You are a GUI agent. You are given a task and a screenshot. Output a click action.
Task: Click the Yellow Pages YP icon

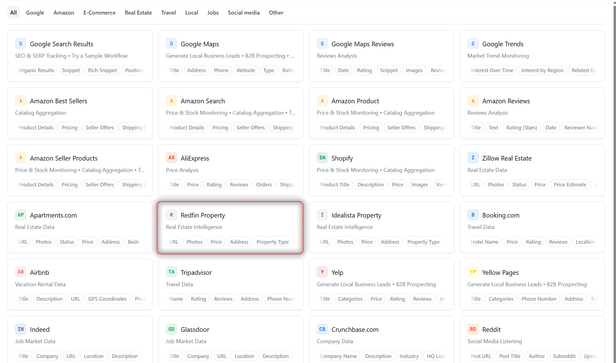tap(473, 272)
